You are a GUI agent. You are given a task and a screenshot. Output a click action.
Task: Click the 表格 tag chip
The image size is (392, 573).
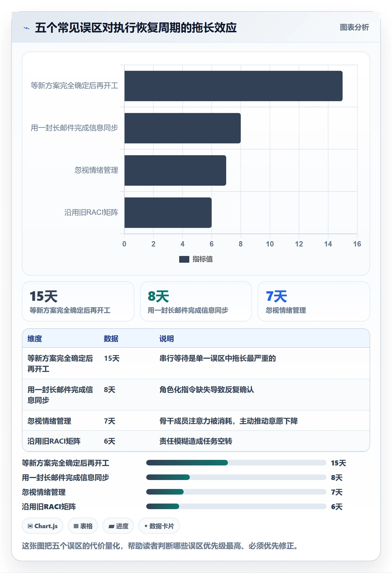pos(83,526)
